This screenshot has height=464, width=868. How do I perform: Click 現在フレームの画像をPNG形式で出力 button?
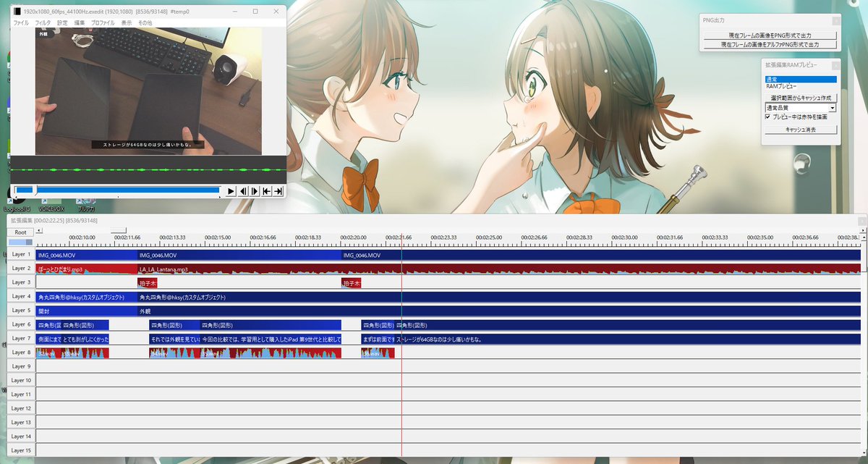[770, 35]
